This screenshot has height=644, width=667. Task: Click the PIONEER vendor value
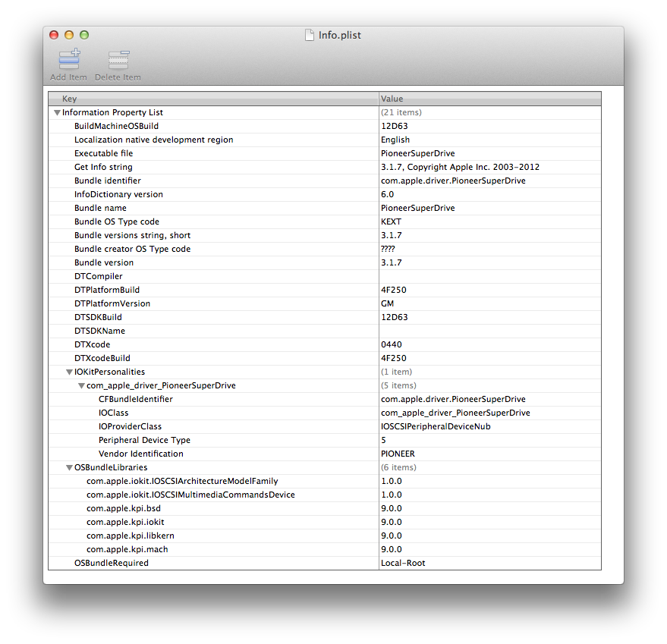pyautogui.click(x=398, y=454)
